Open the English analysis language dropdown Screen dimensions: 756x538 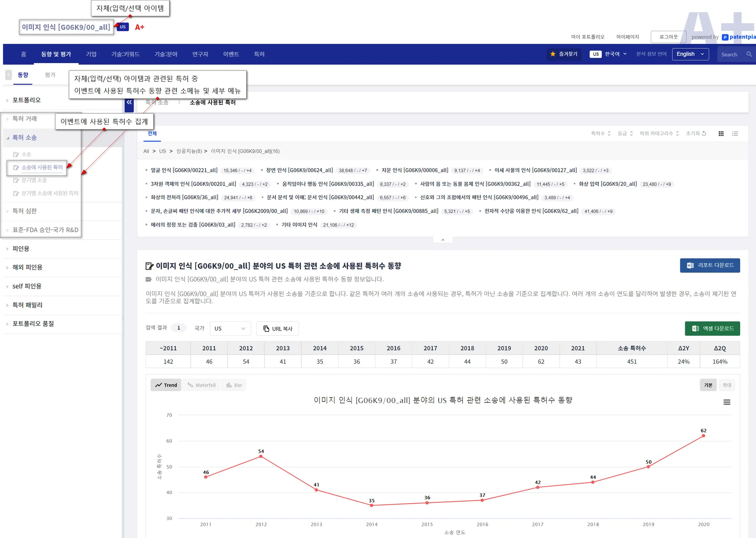[x=690, y=54]
